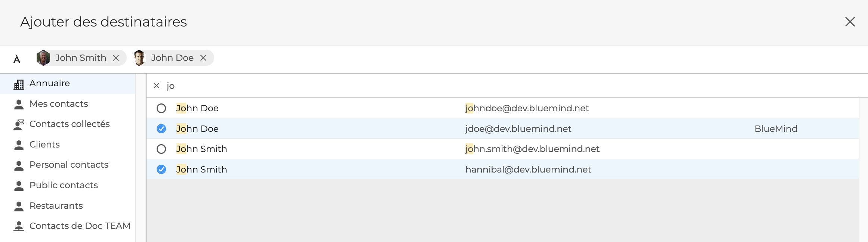868x242 pixels.
Task: Switch to Personal contacts list
Action: [69, 165]
